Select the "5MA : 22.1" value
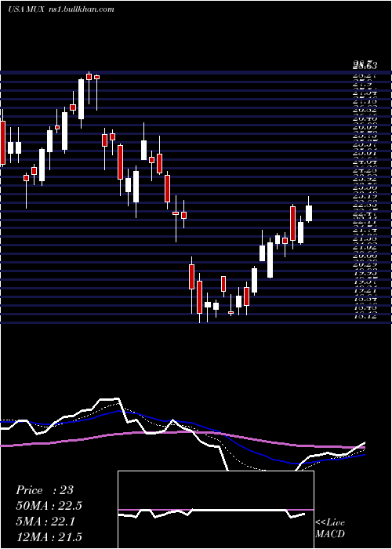 (x=46, y=521)
